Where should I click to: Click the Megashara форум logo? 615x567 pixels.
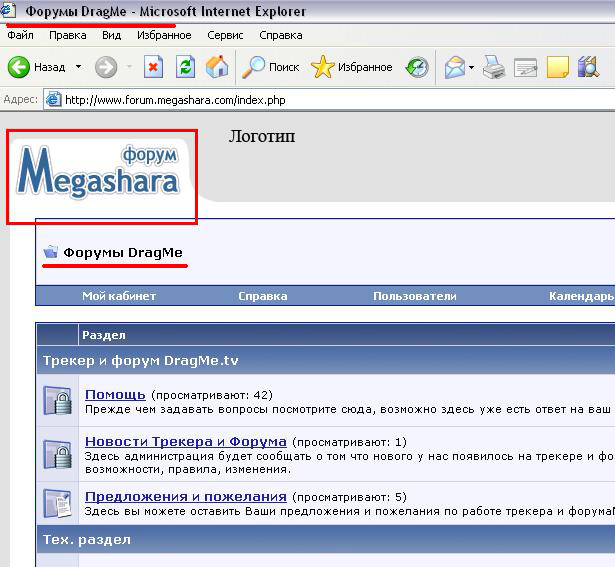pyautogui.click(x=98, y=171)
